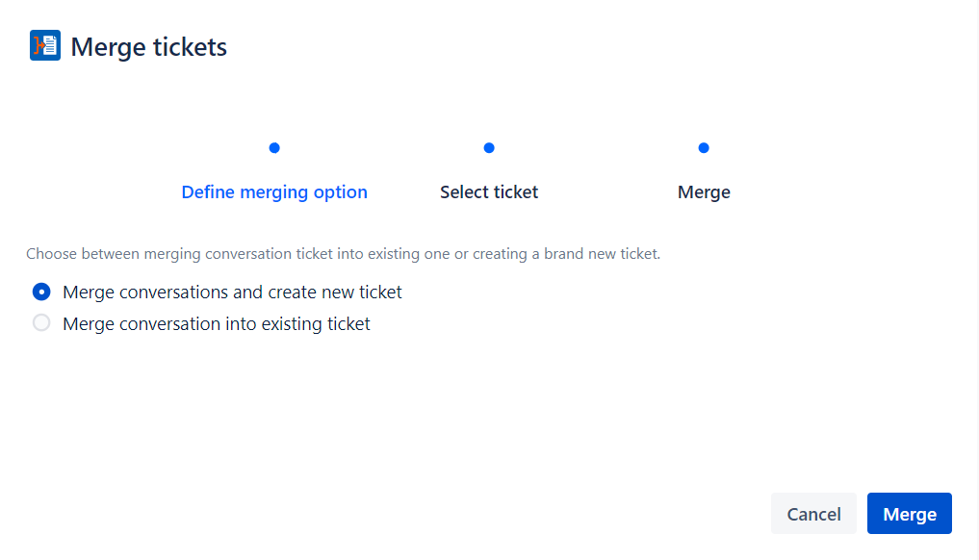Click the blue highlighted current step title
This screenshot has width=979, height=560.
click(x=274, y=192)
